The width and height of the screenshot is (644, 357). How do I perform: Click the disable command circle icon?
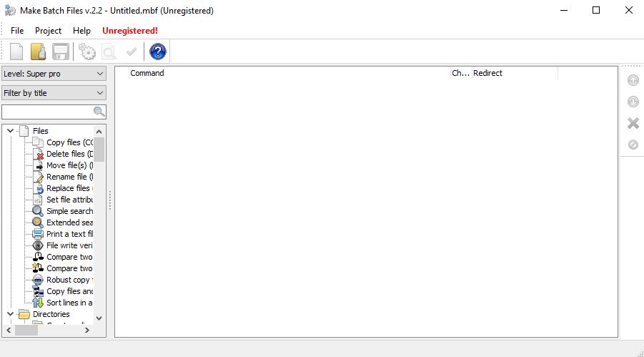click(633, 145)
